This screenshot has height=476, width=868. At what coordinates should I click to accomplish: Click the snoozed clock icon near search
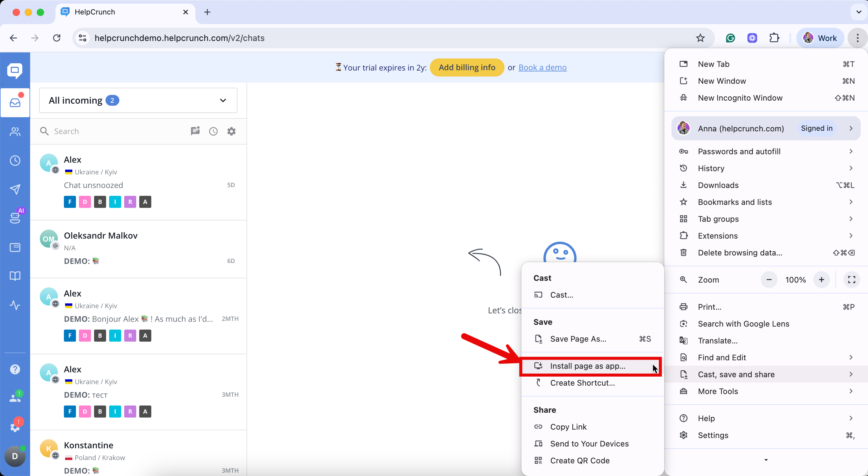pyautogui.click(x=213, y=131)
